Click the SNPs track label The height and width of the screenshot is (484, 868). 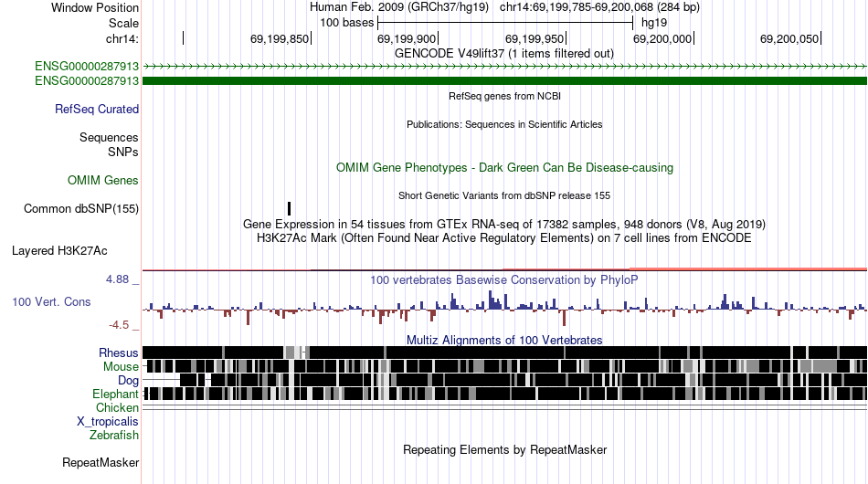pos(123,152)
